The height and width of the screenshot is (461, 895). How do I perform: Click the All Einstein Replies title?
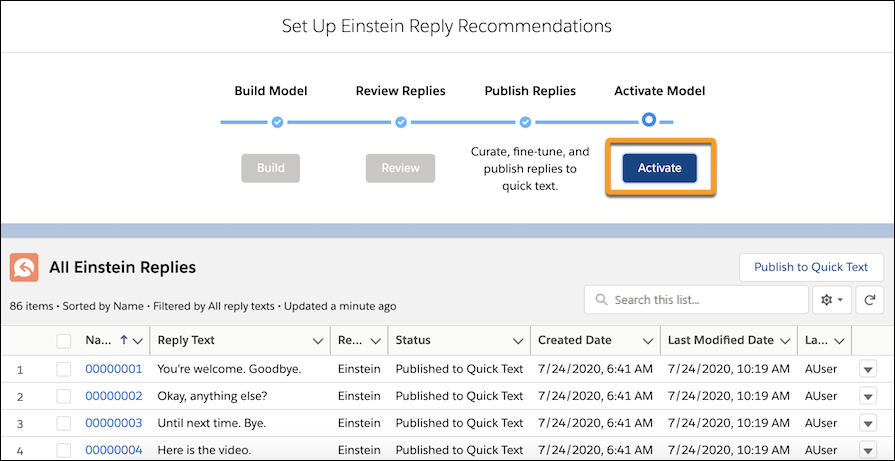[x=122, y=267]
